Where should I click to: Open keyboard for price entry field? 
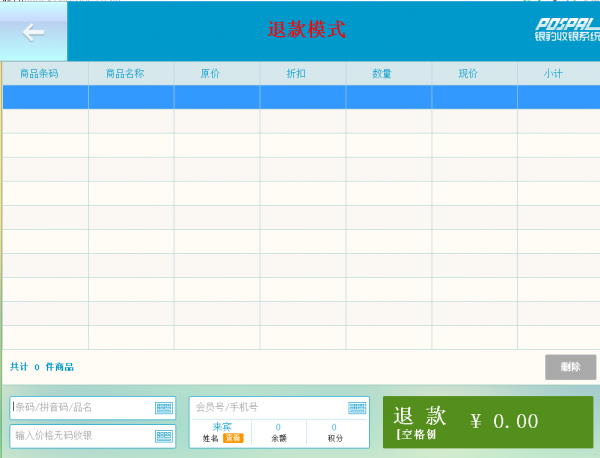tap(164, 436)
